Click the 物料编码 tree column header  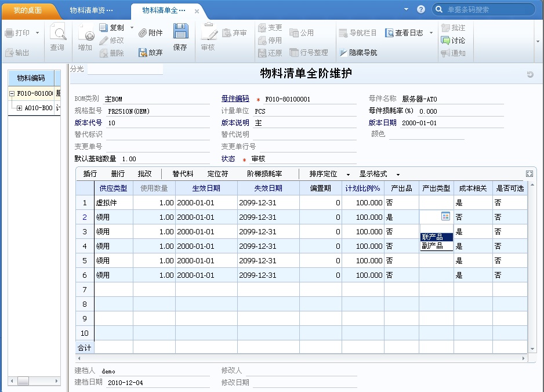[x=31, y=78]
